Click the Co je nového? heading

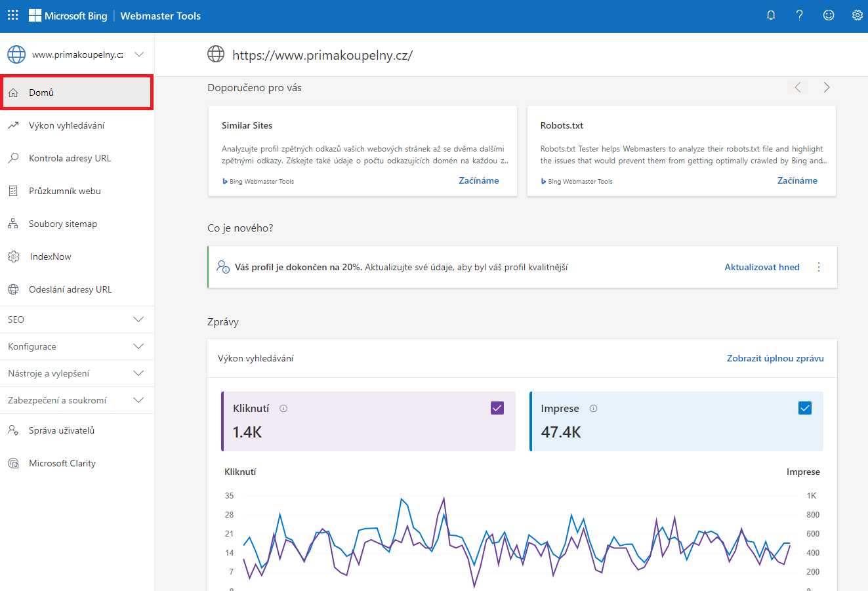240,228
